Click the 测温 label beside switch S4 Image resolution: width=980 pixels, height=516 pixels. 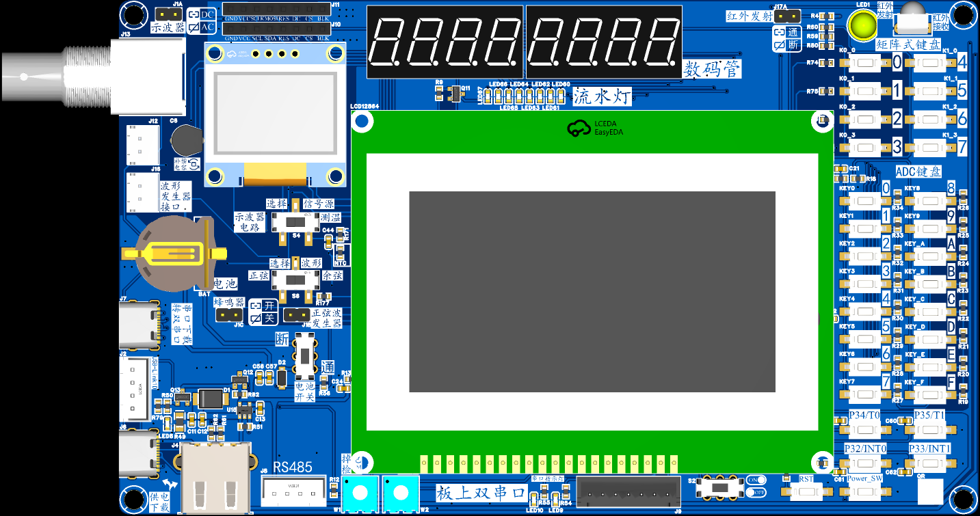330,217
